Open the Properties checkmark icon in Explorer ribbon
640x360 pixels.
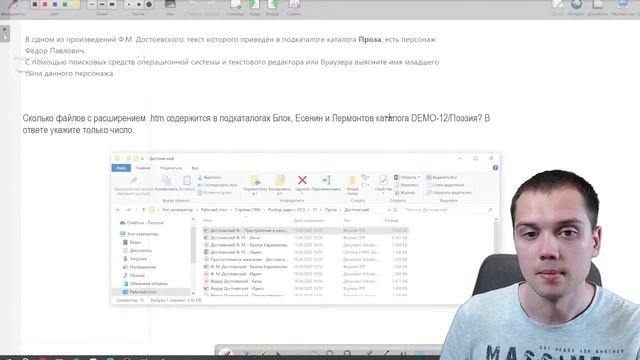[x=383, y=180]
